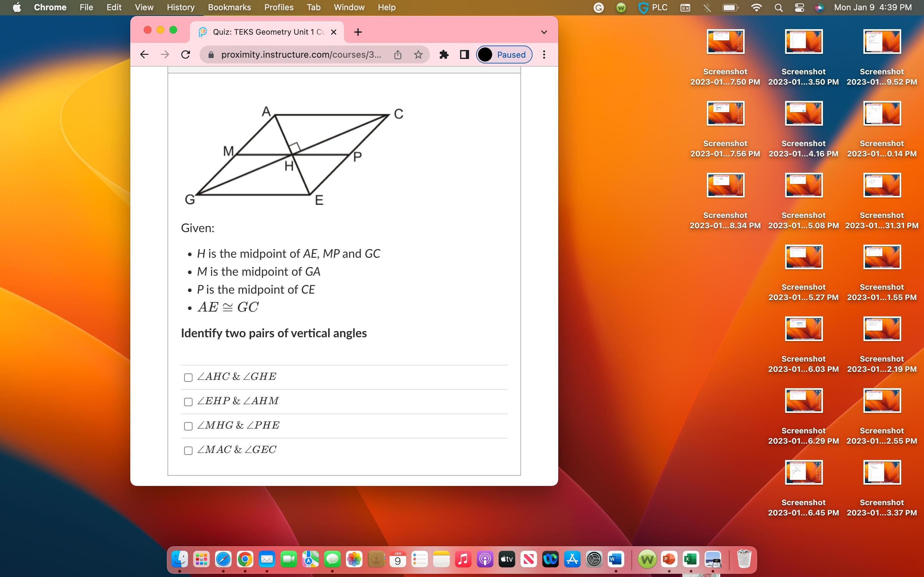Click the proximity.instructure.com address bar
924x577 pixels.
point(301,54)
